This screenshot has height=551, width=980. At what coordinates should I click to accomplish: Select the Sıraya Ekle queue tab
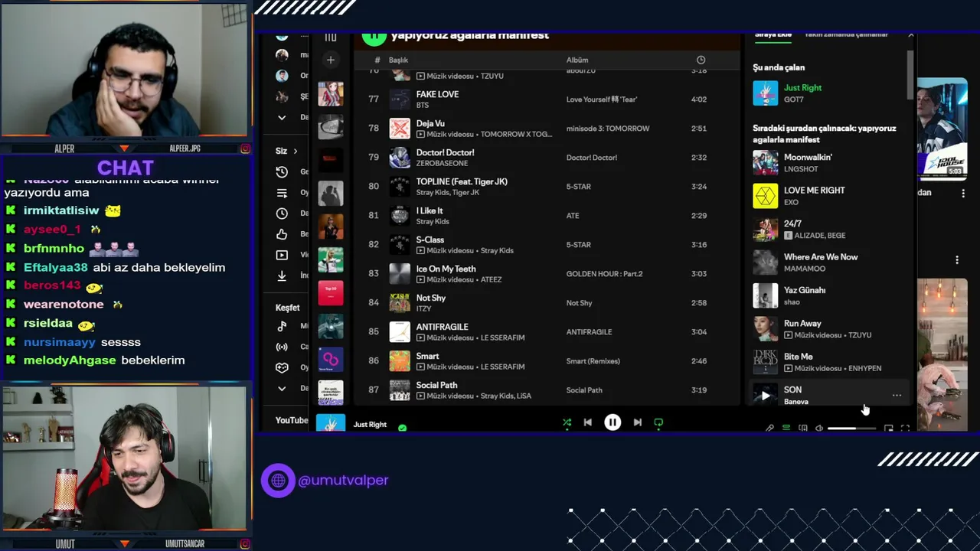pos(773,34)
